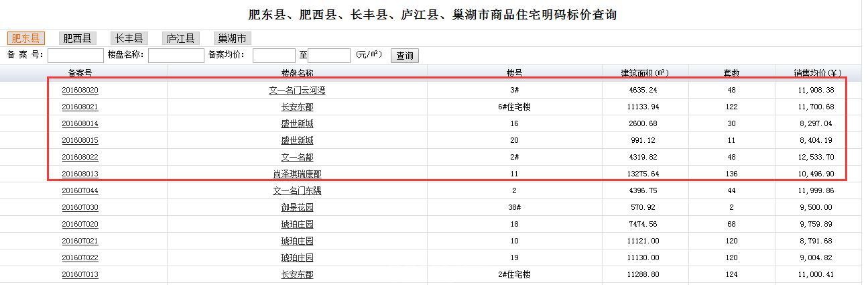Open record number 201607022
Screen dimensions: 868x285
coord(80,258)
